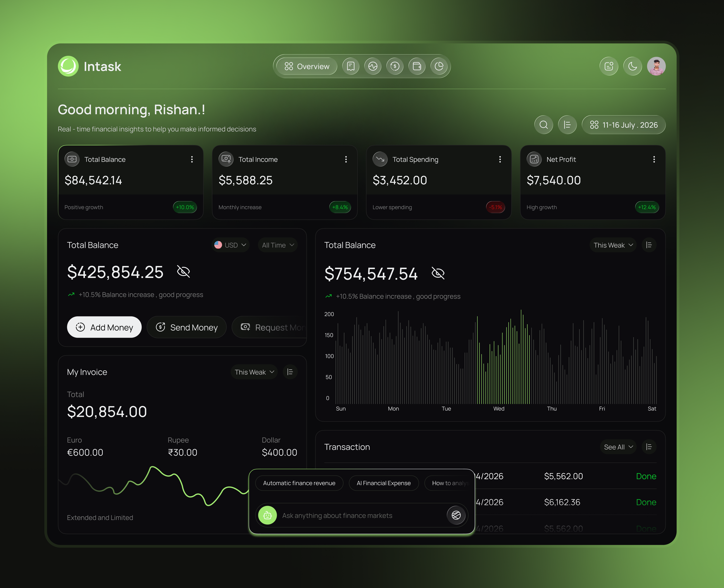Screen dimensions: 724x588
Task: Click the send icon in the chat box
Action: (x=456, y=515)
